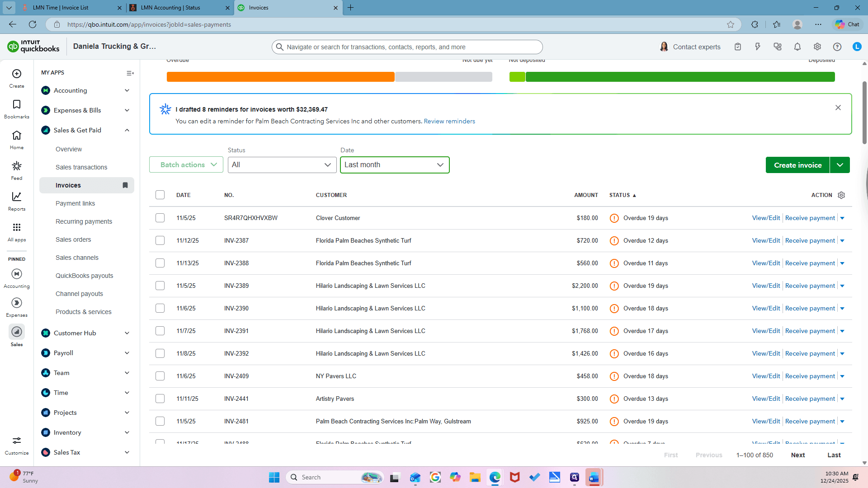Open the chat bubbles icon in header

coord(778,47)
